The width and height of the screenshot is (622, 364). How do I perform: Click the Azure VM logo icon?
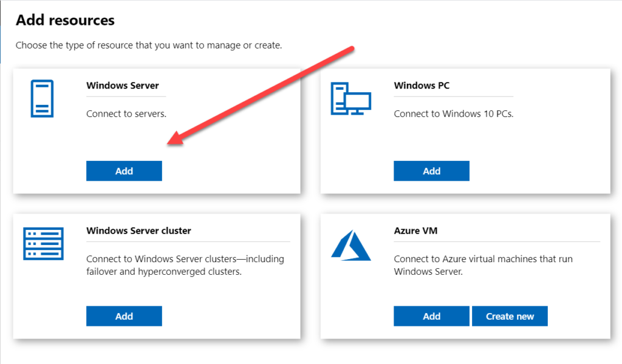350,246
